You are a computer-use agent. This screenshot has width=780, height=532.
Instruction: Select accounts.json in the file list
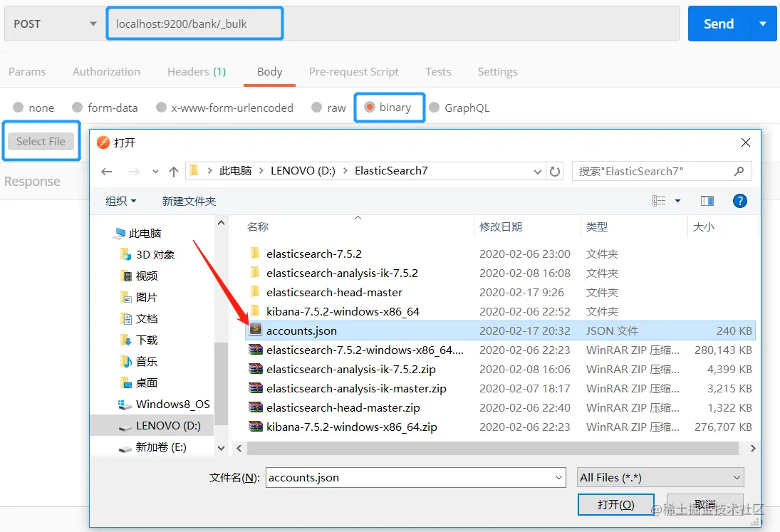tap(300, 330)
